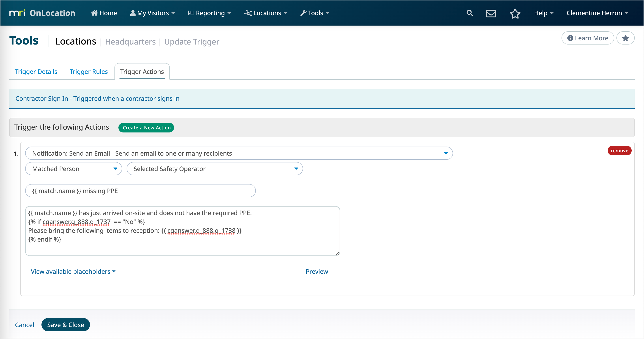Click Save & Close button
644x339 pixels.
(66, 325)
